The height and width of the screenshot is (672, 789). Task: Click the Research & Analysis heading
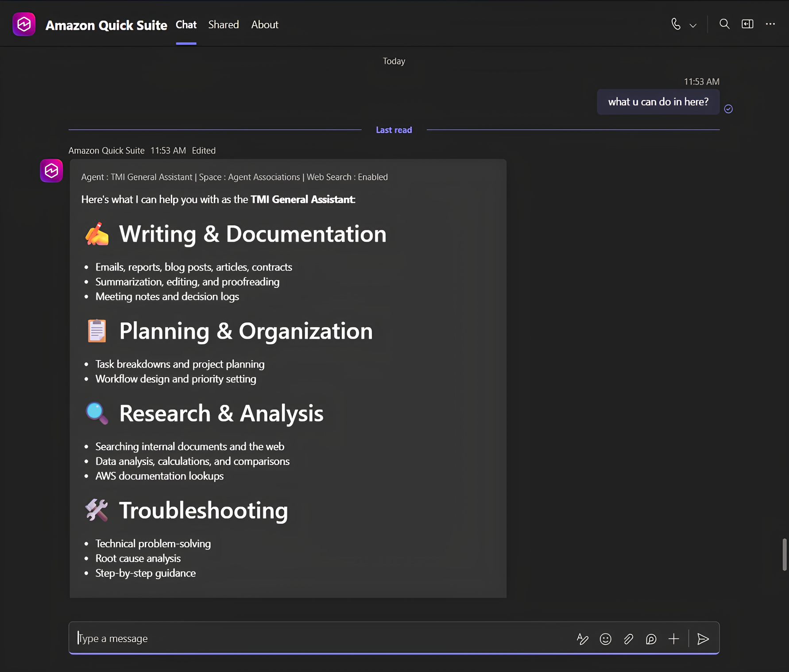tap(221, 413)
